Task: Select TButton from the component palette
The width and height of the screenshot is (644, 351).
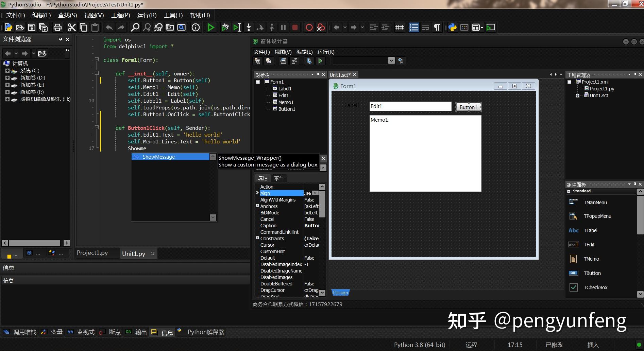Action: [x=592, y=273]
